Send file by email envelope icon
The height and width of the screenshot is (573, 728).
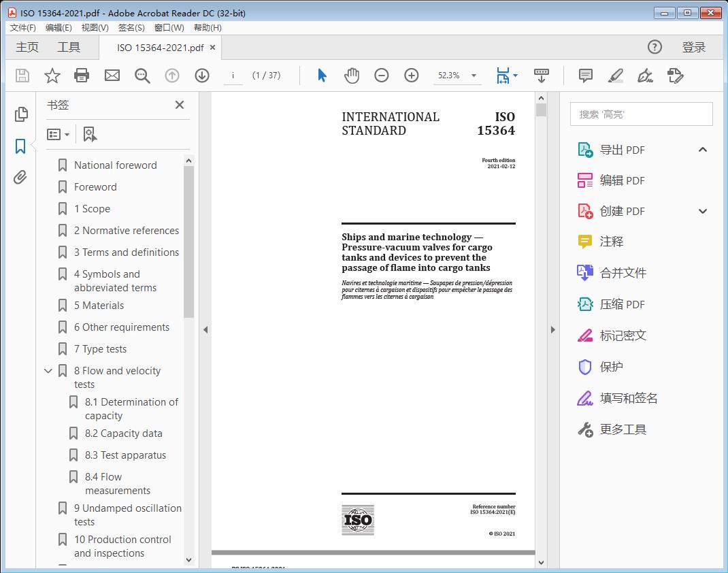112,76
